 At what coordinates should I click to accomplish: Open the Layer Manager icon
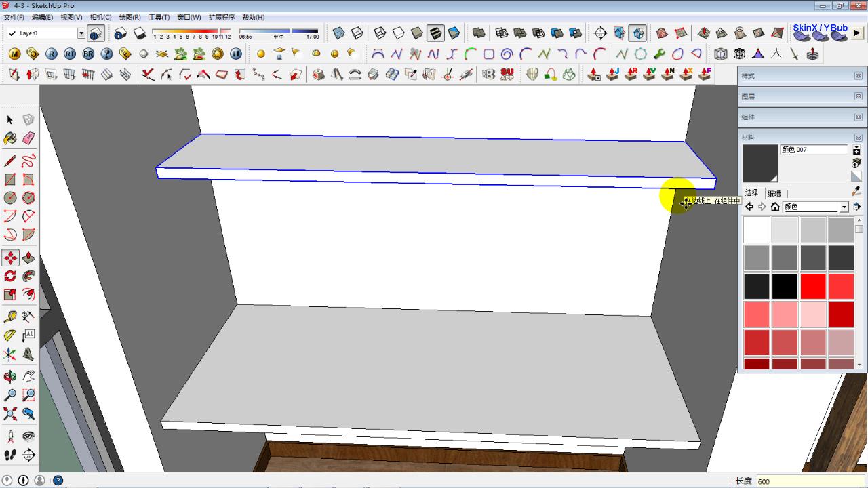click(x=96, y=33)
